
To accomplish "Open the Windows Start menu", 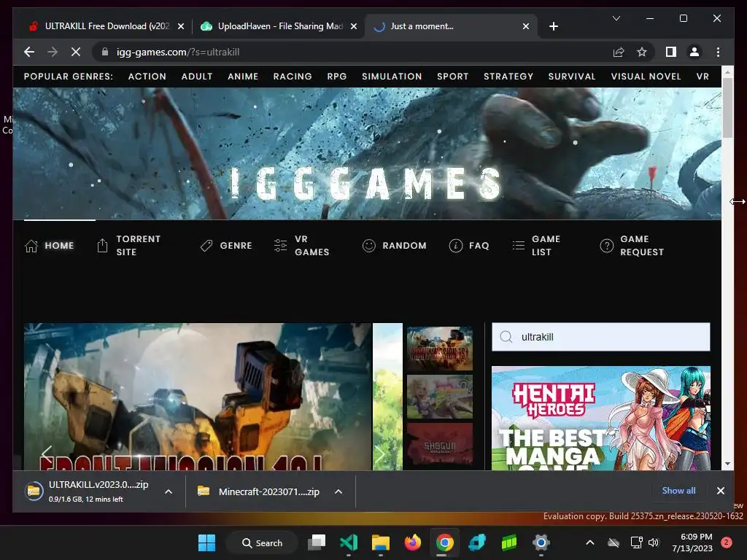I will coord(206,542).
